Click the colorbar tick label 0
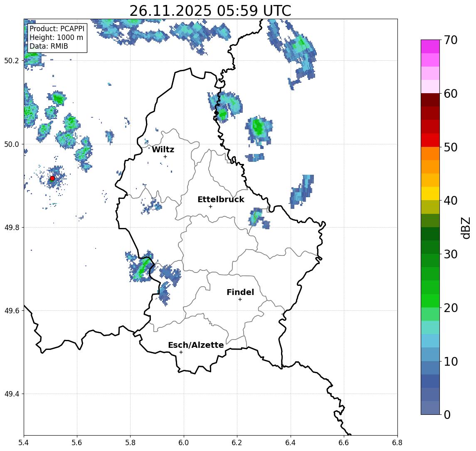Screen dimensions: 476x451 447,414
